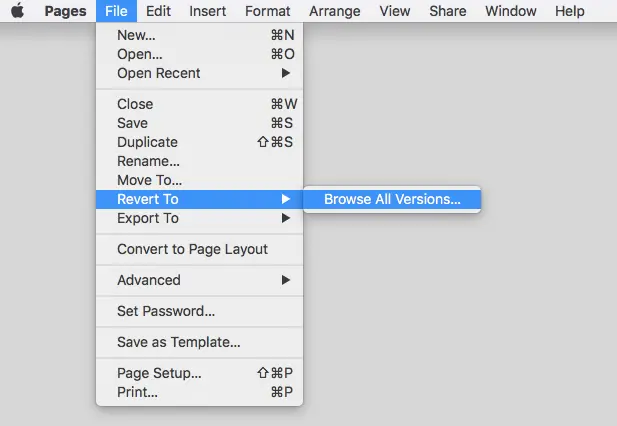
Task: Select Save in the File menu
Action: (132, 123)
